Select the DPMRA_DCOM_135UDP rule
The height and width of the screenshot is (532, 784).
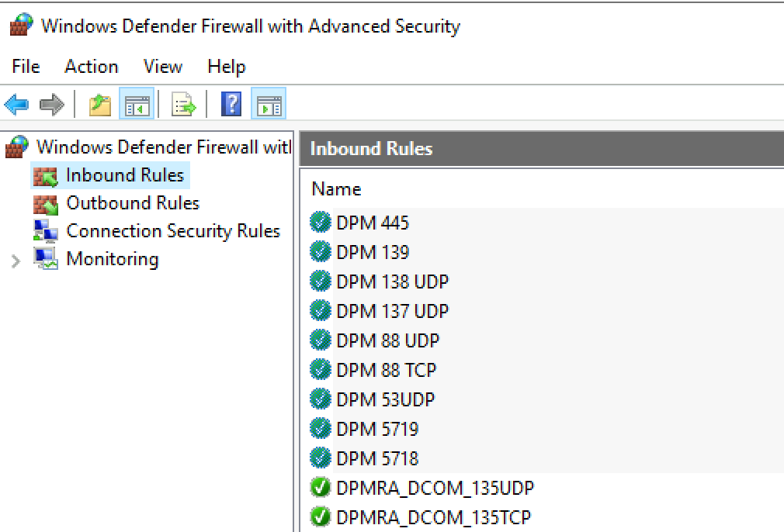[435, 488]
